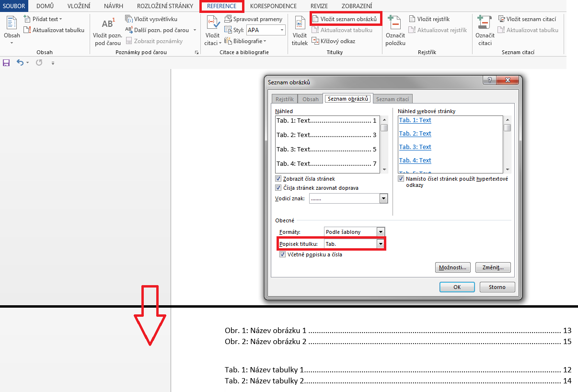Insert caption with Vložit titulek

300,32
